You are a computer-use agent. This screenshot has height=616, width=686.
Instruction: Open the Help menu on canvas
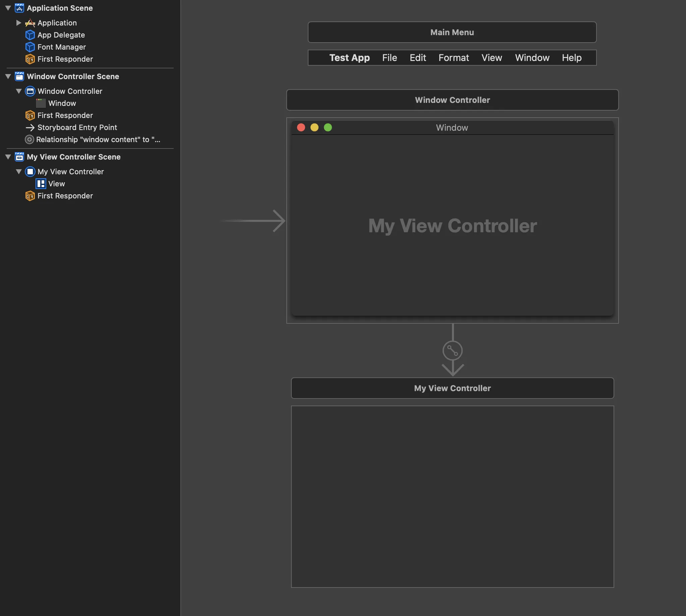[571, 58]
